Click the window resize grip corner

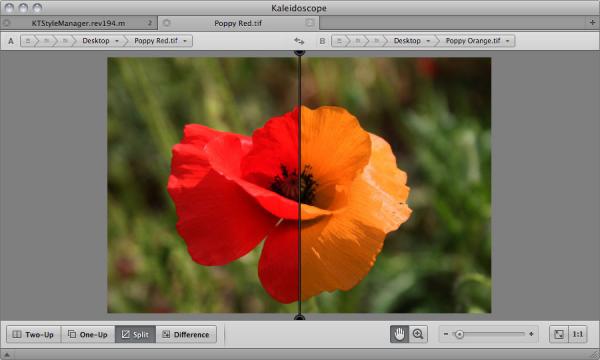(595, 355)
